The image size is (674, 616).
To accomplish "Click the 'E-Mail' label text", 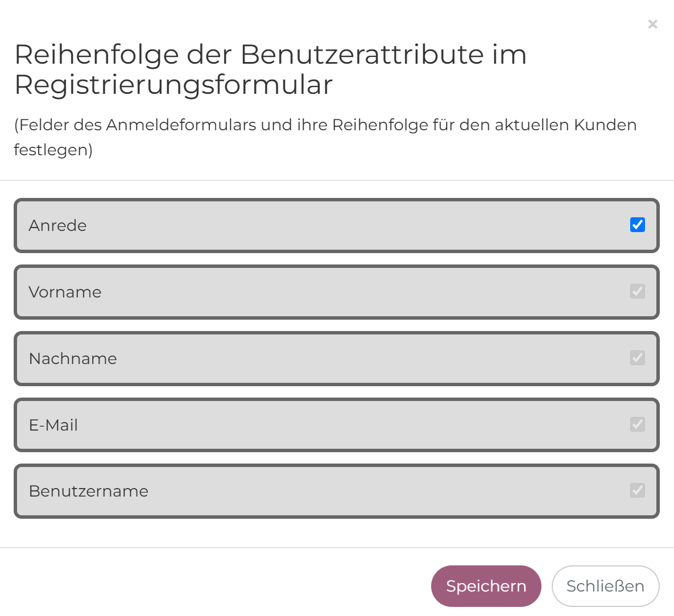I will pos(53,425).
